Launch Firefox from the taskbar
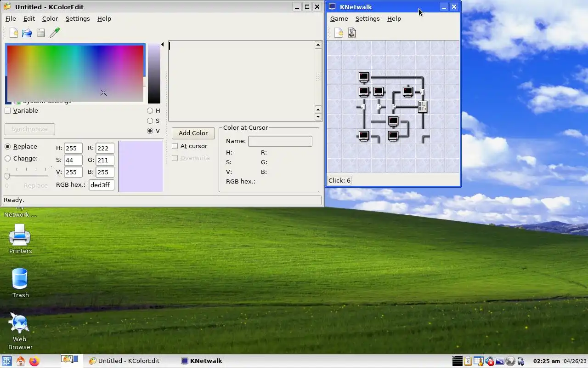Image resolution: width=588 pixels, height=368 pixels. [34, 361]
